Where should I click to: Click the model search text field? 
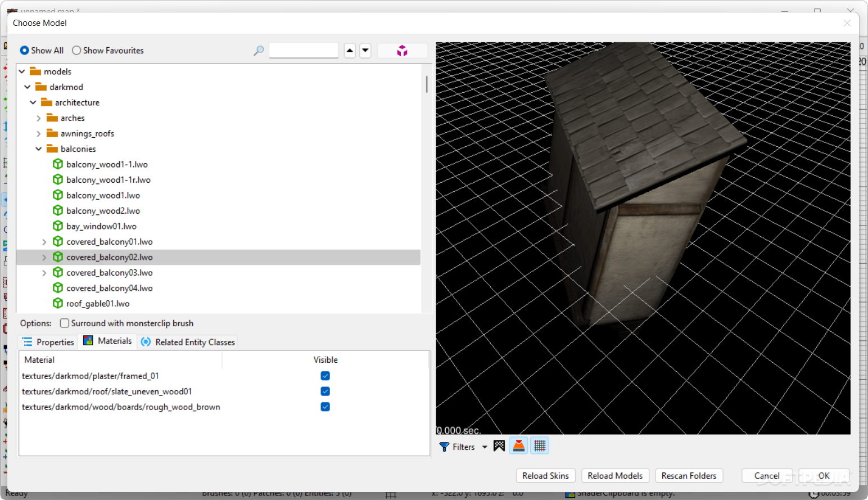pos(304,51)
